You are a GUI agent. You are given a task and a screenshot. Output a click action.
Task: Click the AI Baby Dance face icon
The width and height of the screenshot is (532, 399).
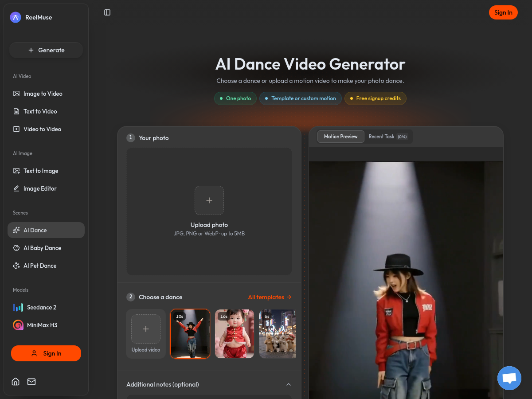(x=16, y=248)
